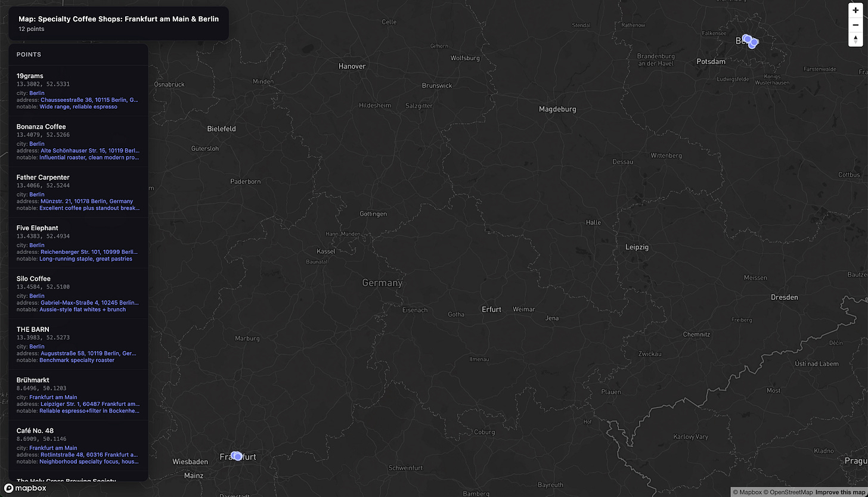Image resolution: width=868 pixels, height=497 pixels.
Task: Click the Potsdam city label on map
Action: [711, 61]
